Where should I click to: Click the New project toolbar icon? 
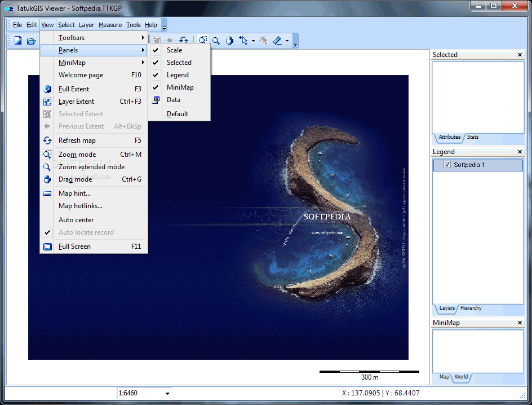(x=18, y=41)
